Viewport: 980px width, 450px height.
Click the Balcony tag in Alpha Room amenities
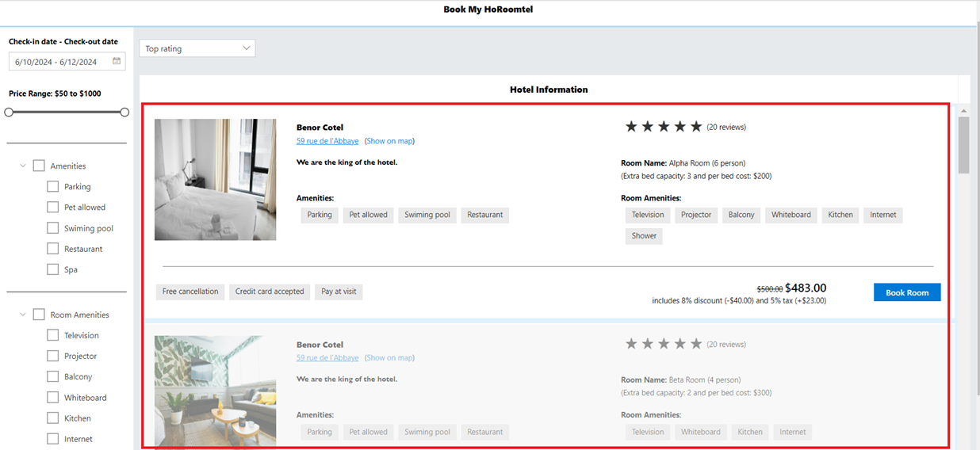pyautogui.click(x=741, y=215)
